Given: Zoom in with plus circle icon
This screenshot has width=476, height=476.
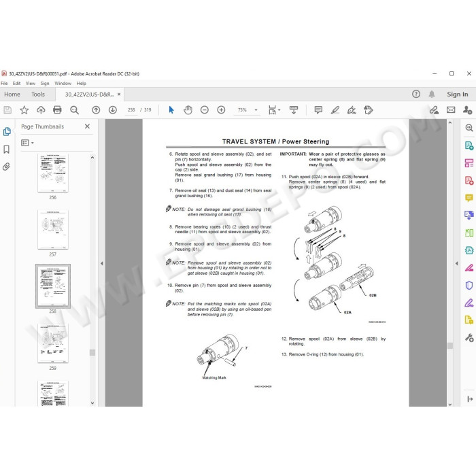Looking at the screenshot, I should (221, 110).
